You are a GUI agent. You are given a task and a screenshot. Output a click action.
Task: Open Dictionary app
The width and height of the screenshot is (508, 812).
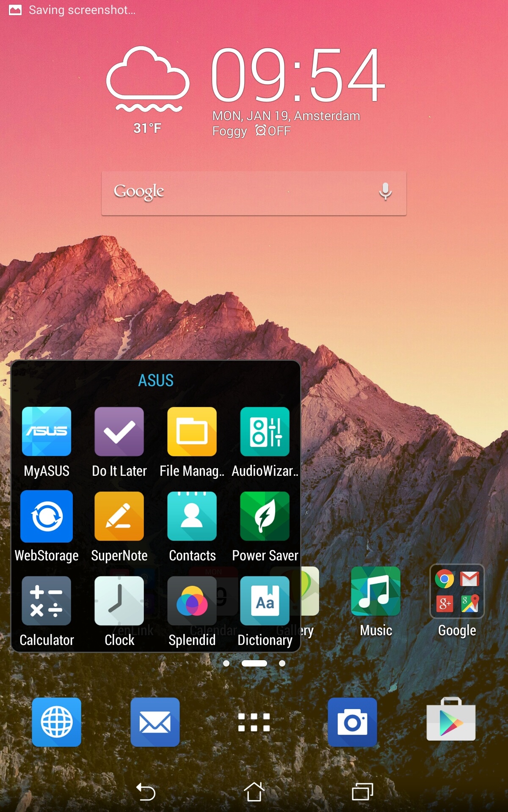[265, 601]
